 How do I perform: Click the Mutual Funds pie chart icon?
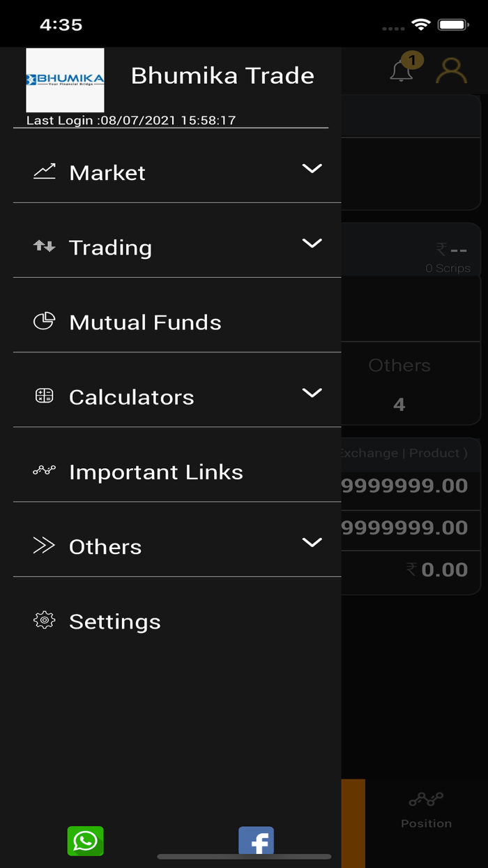44,320
